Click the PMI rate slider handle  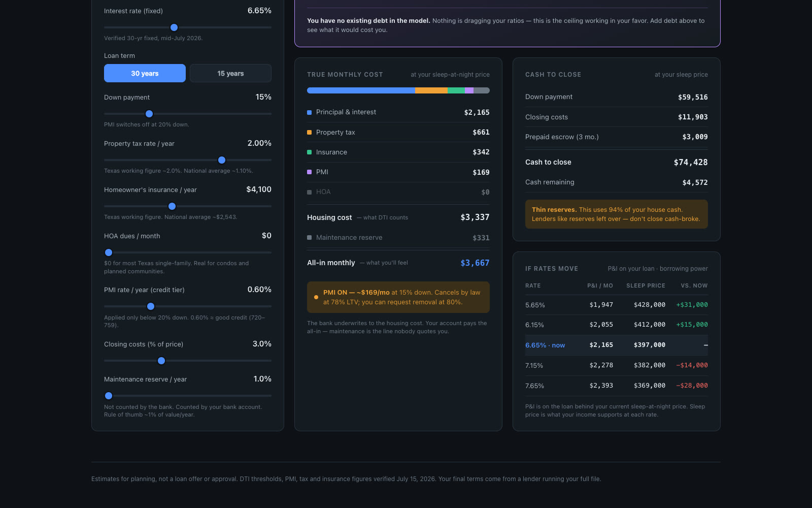coord(151,306)
